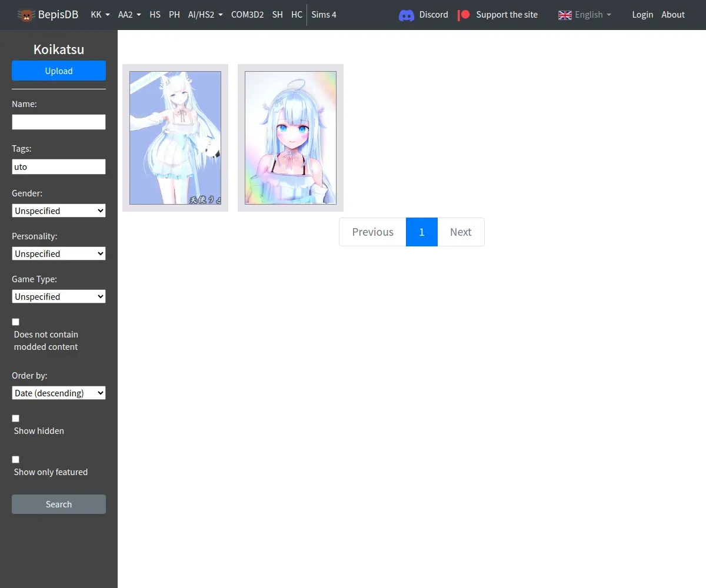The height and width of the screenshot is (588, 706).
Task: Open the HC section
Action: 297,15
